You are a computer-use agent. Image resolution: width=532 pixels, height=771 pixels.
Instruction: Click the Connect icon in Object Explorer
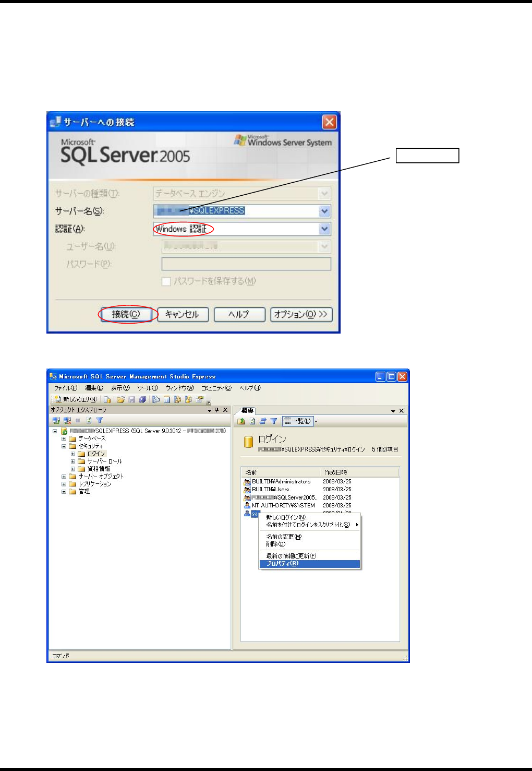coord(56,420)
